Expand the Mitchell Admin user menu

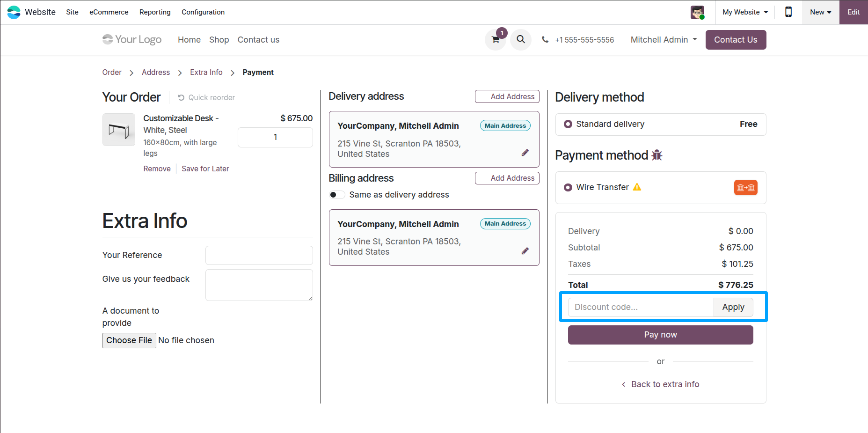pos(664,40)
